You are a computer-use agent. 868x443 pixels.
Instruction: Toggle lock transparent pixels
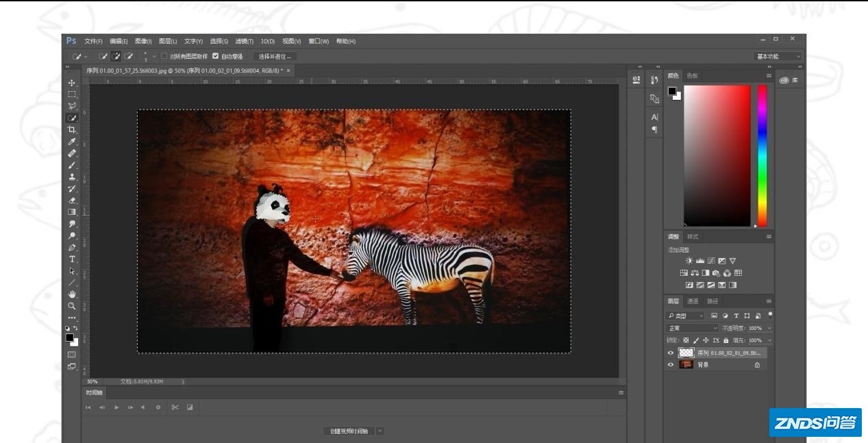coord(686,340)
